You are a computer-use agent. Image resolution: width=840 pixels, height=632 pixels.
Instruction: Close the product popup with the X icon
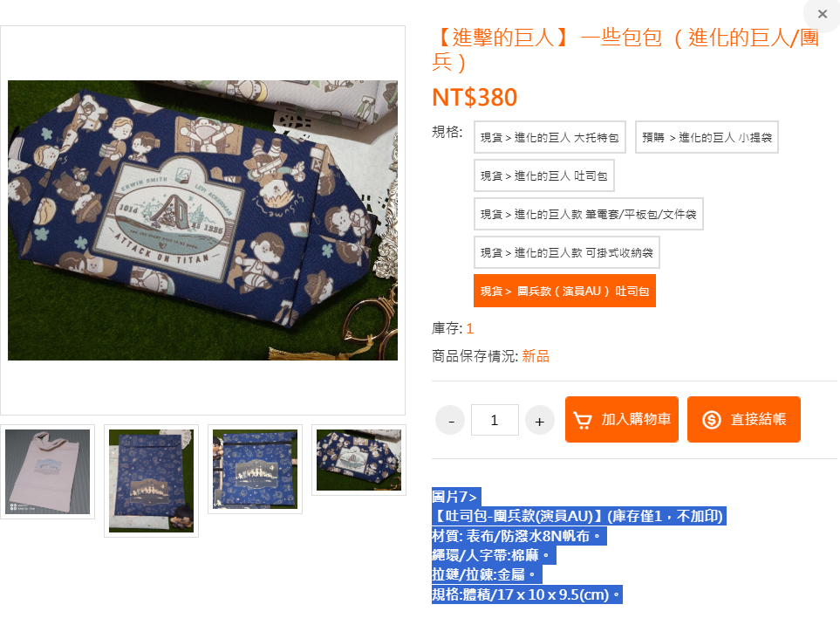click(823, 14)
